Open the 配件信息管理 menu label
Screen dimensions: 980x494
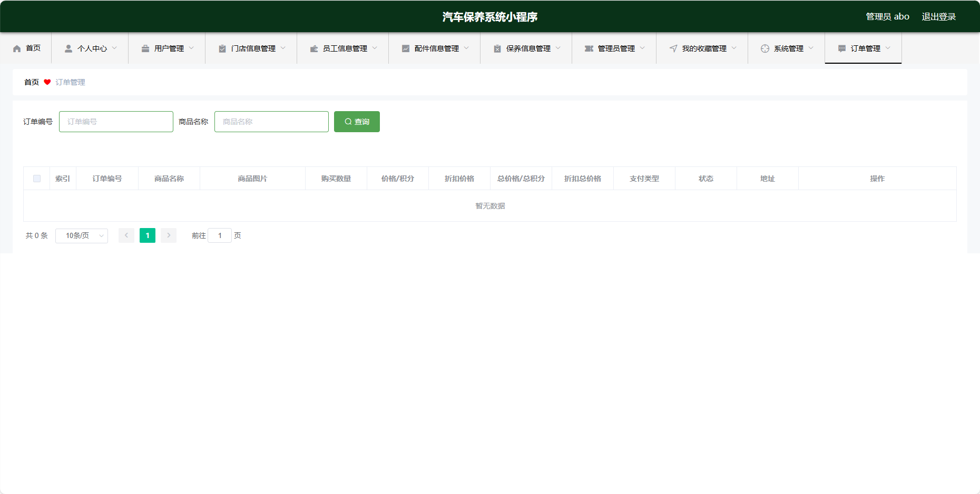[x=437, y=48]
